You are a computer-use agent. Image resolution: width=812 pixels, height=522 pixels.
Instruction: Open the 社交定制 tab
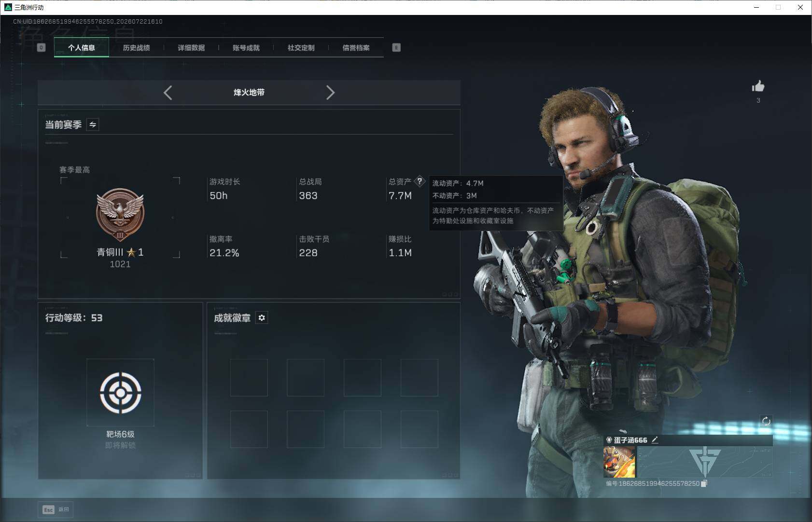click(301, 48)
